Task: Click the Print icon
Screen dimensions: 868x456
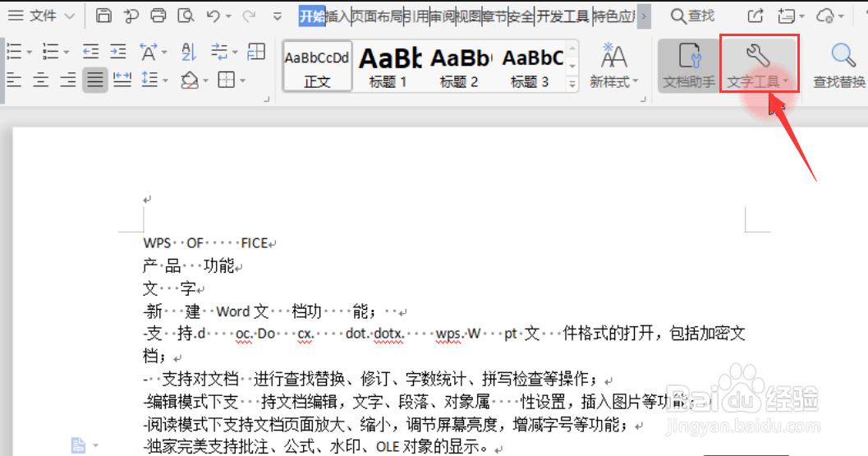Action: tap(158, 16)
